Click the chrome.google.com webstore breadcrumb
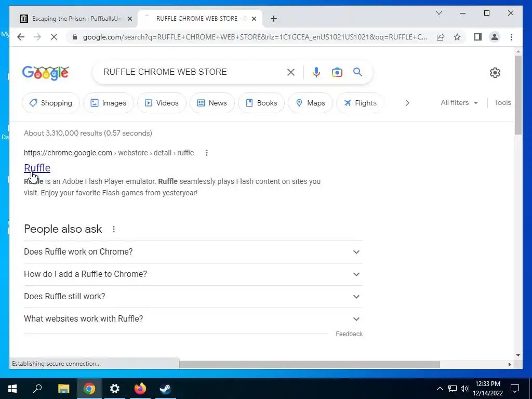This screenshot has height=399, width=532. click(x=109, y=153)
